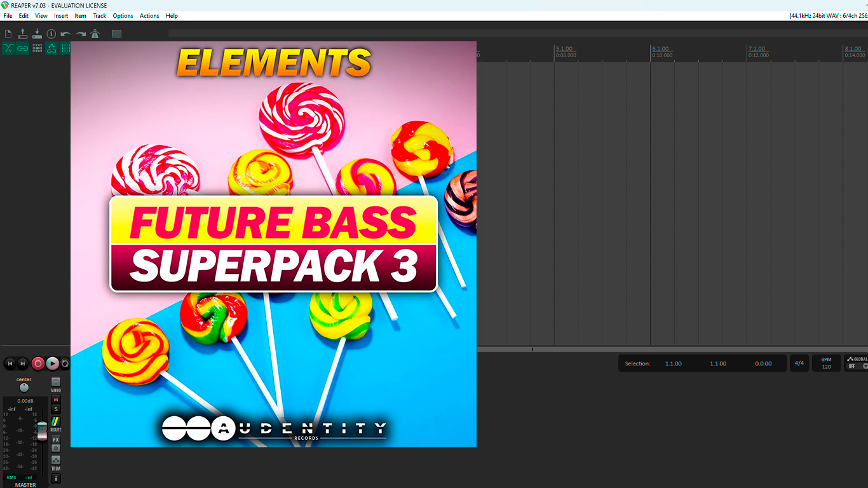This screenshot has height=488, width=868.
Task: Open the Insert menu
Action: 61,16
